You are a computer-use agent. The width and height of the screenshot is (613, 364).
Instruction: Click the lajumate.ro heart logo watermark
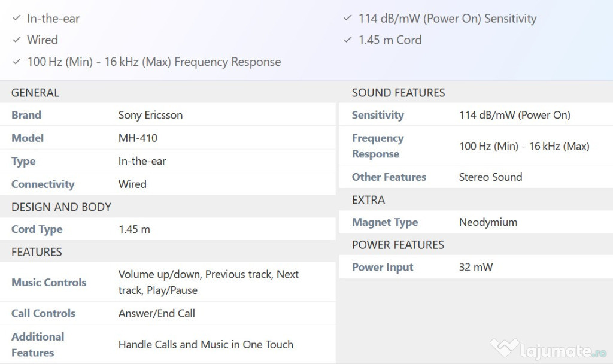pos(505,347)
